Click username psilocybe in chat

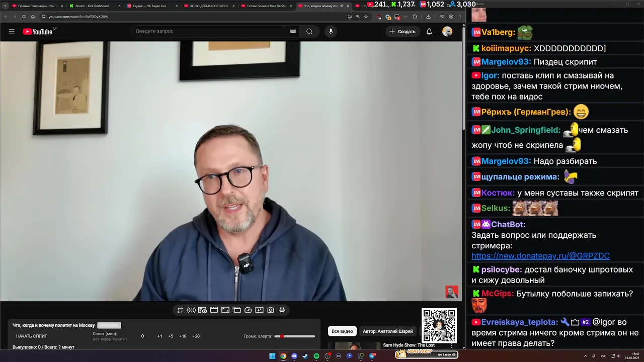[502, 269]
